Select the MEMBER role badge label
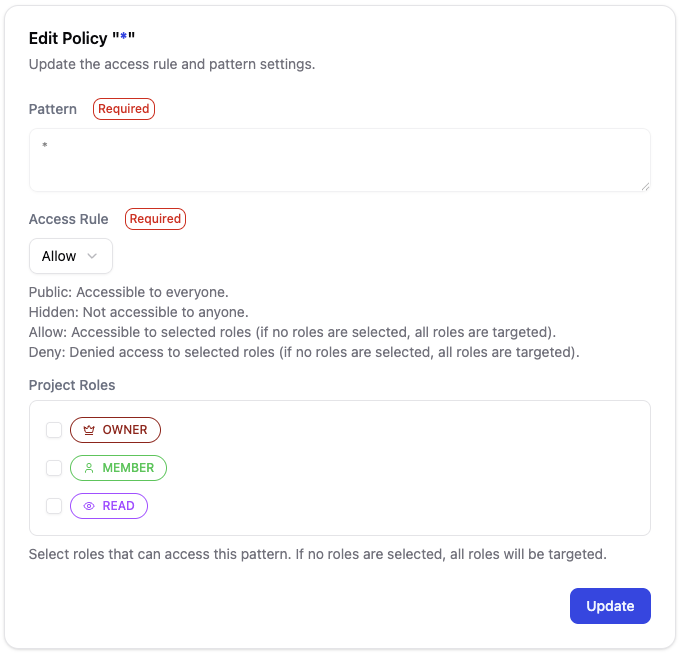 pos(128,468)
